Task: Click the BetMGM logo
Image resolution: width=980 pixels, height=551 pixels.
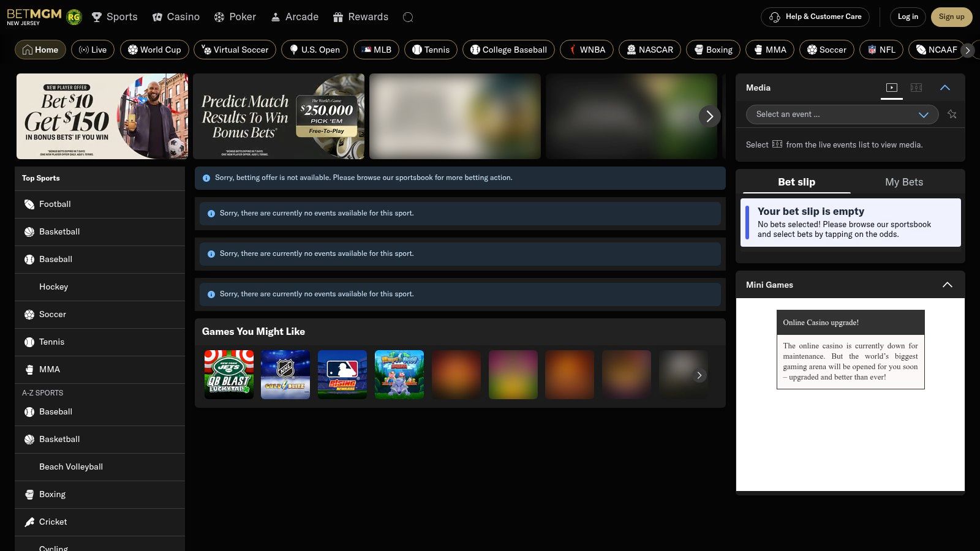Action: 34,17
